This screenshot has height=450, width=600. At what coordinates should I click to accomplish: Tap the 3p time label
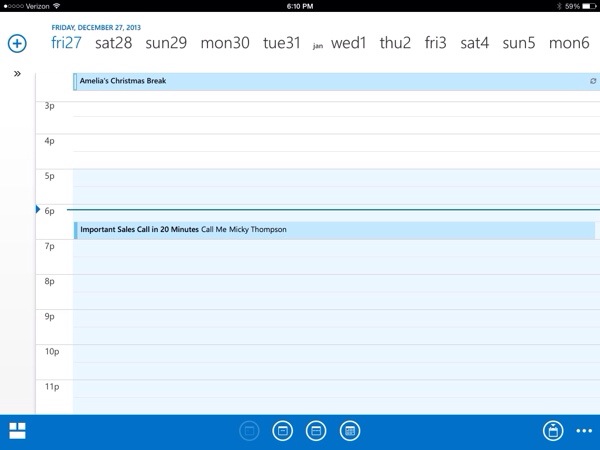point(49,106)
